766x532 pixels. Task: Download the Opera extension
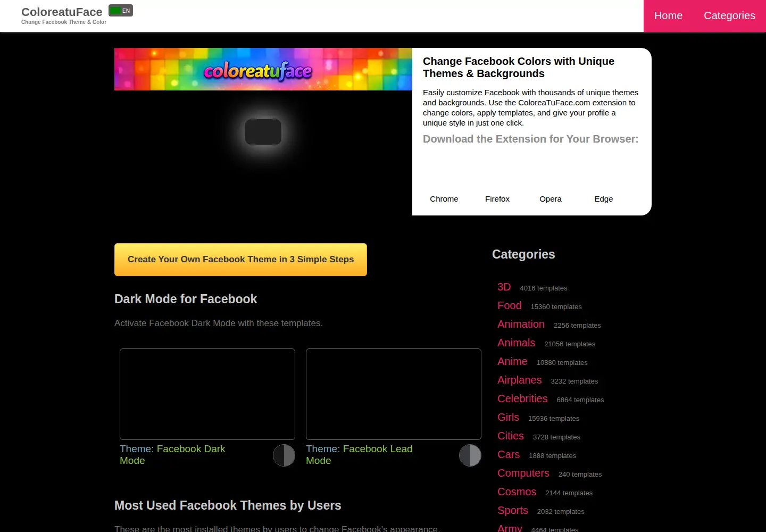click(x=551, y=198)
